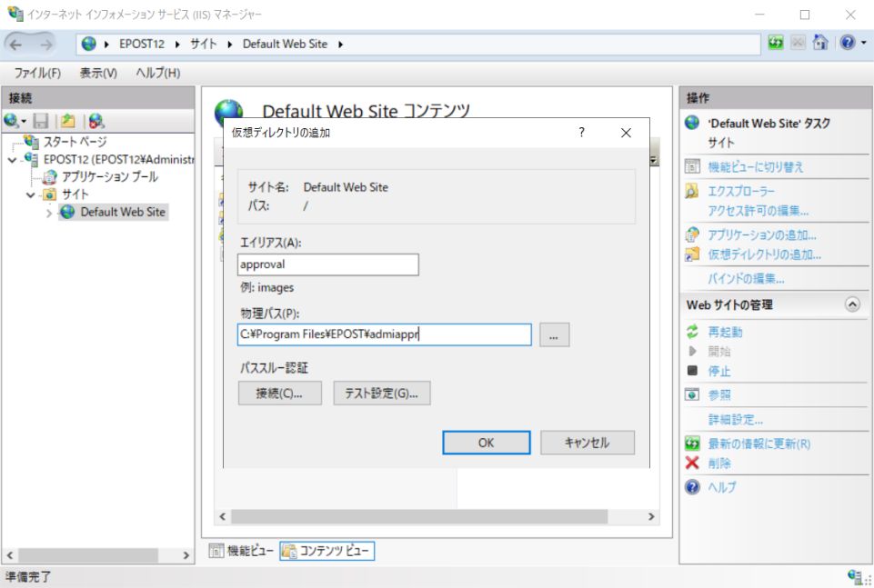Click バインドの編集... link
This screenshot has height=588, width=874.
click(x=746, y=279)
